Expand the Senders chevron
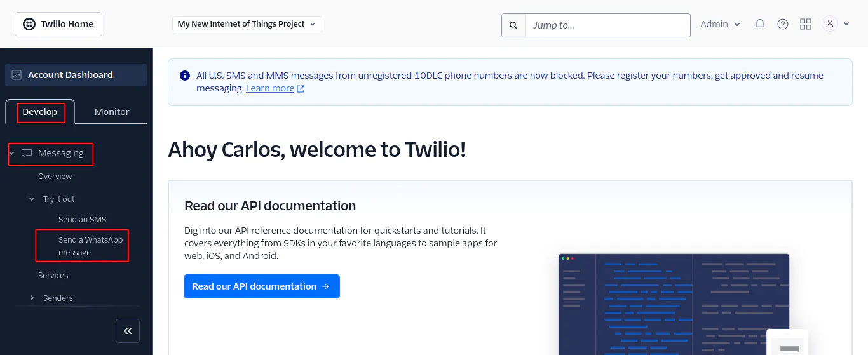Viewport: 868px width, 355px height. (x=32, y=298)
